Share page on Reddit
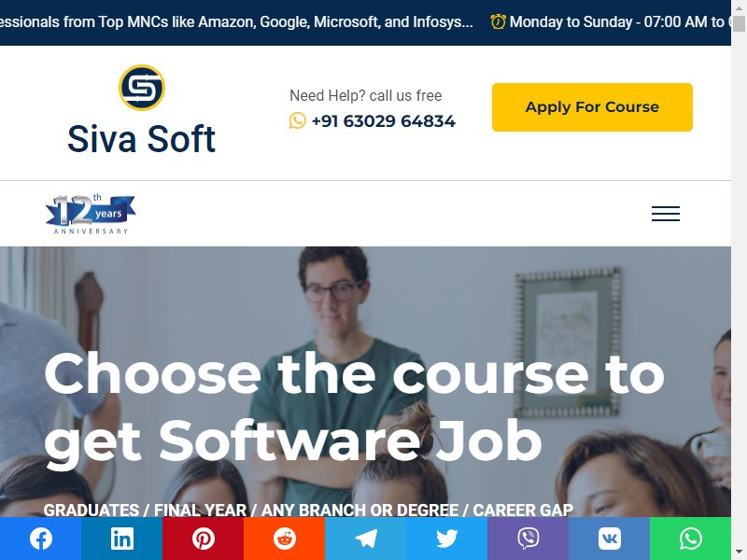This screenshot has height=560, width=747. click(x=285, y=539)
